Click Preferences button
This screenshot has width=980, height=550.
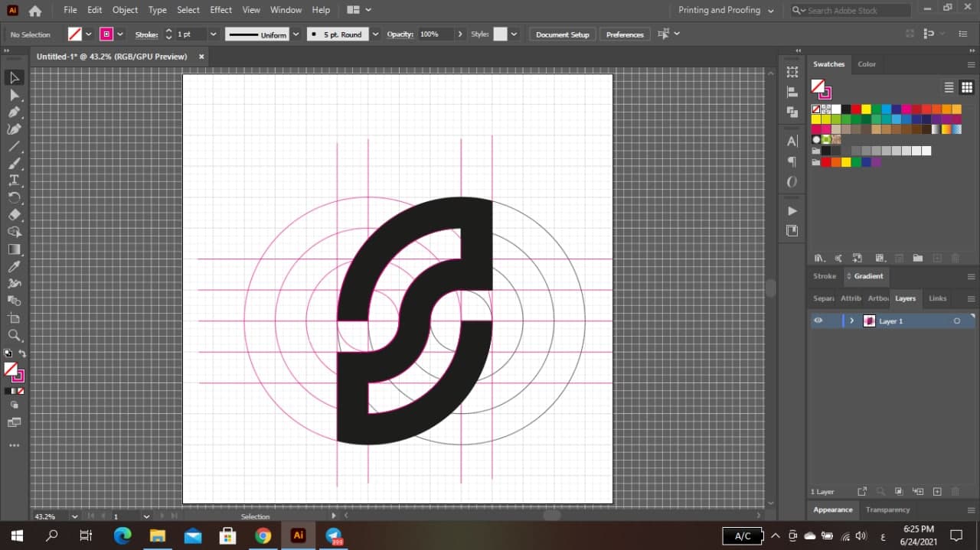click(x=625, y=34)
